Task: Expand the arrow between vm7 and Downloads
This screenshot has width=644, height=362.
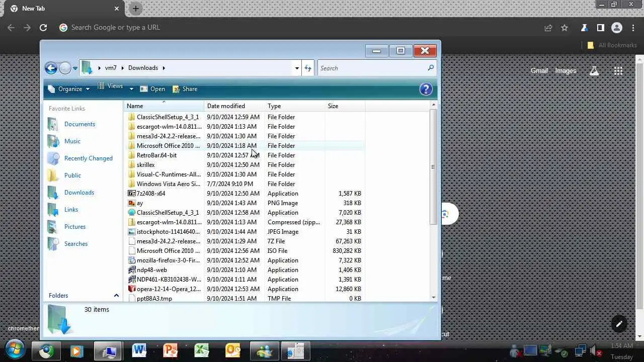Action: (x=122, y=68)
